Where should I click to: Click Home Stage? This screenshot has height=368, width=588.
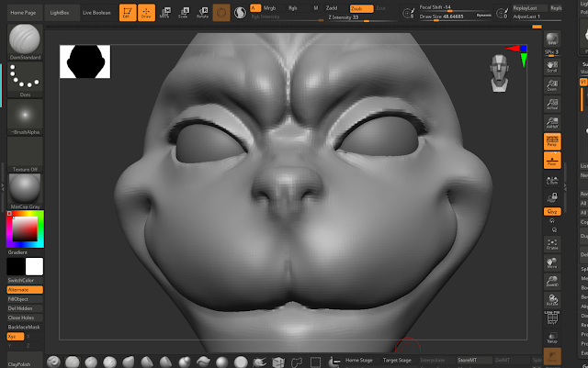(x=359, y=360)
